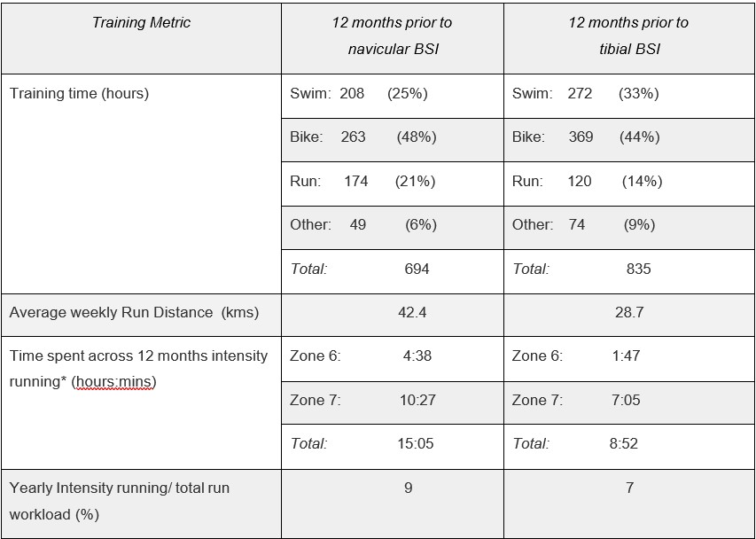Click the 28.7 average weekly distance value
Viewport: 756px width, 539px height.
(629, 312)
